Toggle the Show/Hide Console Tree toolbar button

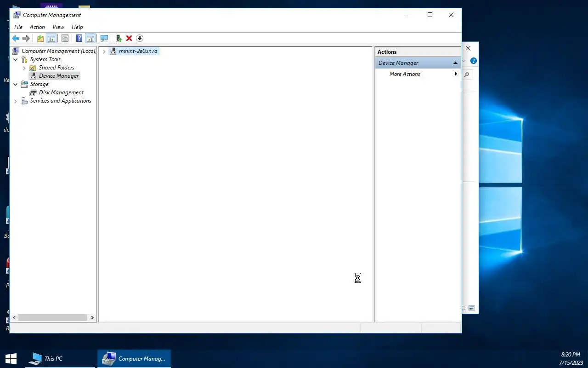coord(51,39)
